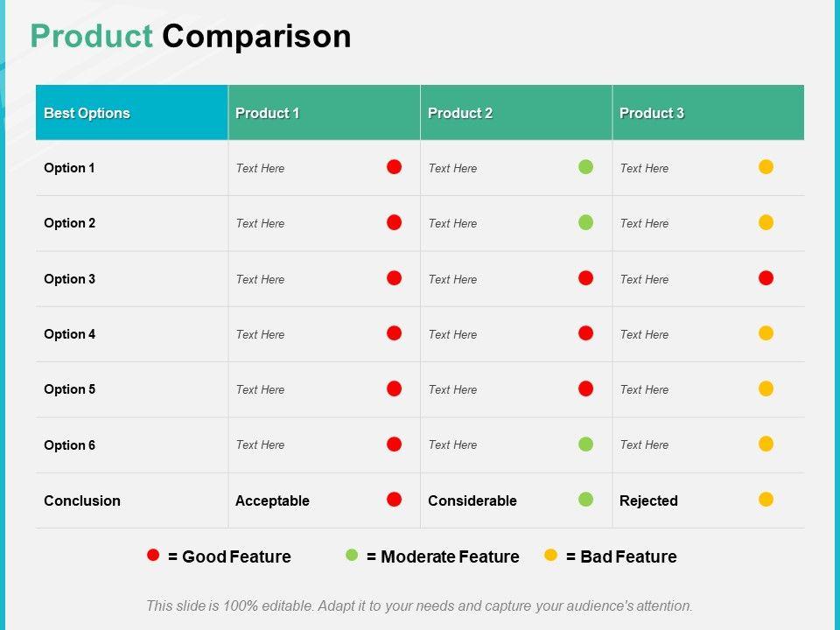This screenshot has height=630, width=840.
Task: Click the Conclusion row label
Action: [82, 500]
